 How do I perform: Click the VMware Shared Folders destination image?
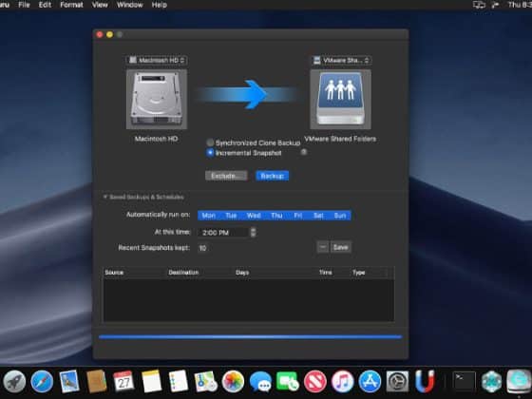pyautogui.click(x=340, y=100)
